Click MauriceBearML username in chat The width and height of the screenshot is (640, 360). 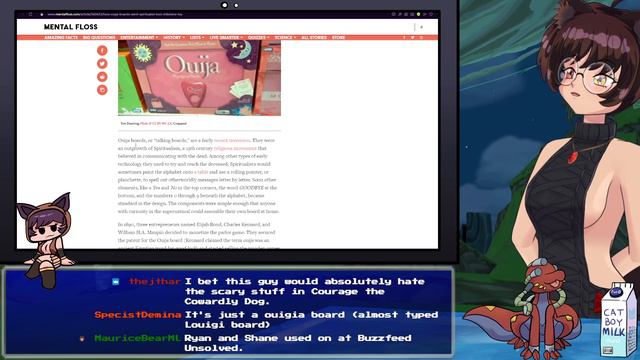pyautogui.click(x=138, y=338)
